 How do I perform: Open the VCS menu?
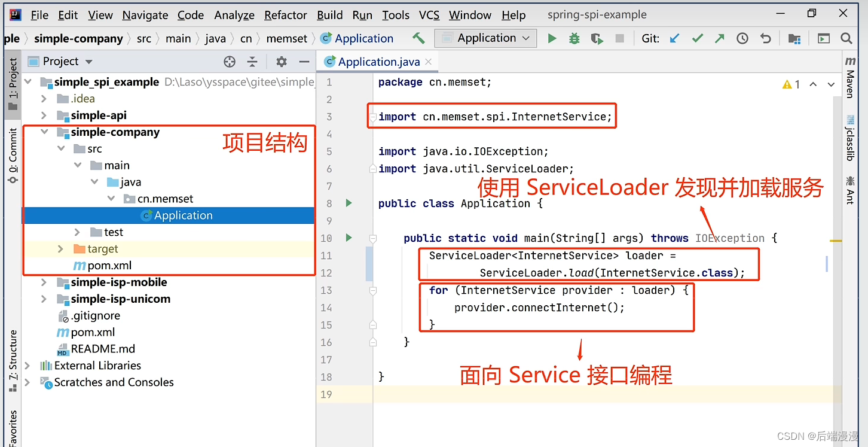point(430,15)
